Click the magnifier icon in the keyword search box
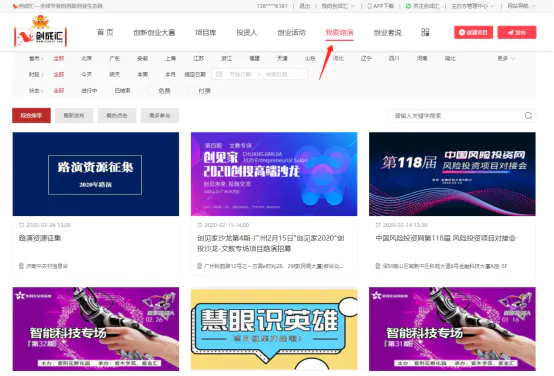The height and width of the screenshot is (376, 554). pyautogui.click(x=528, y=116)
